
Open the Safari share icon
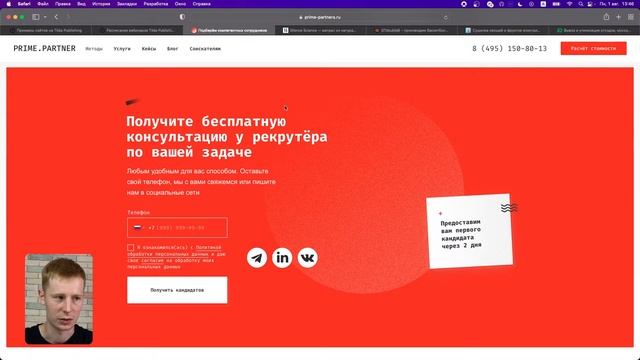click(606, 17)
